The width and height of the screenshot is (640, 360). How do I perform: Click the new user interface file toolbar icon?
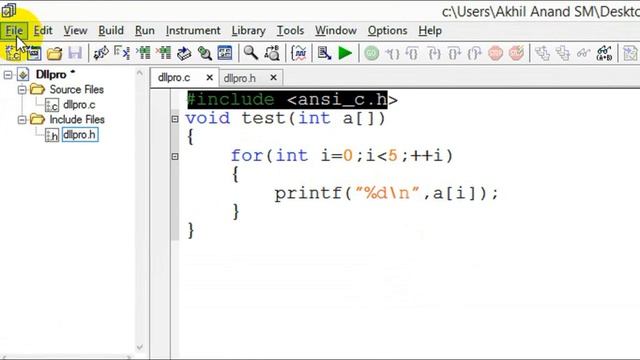(34, 53)
